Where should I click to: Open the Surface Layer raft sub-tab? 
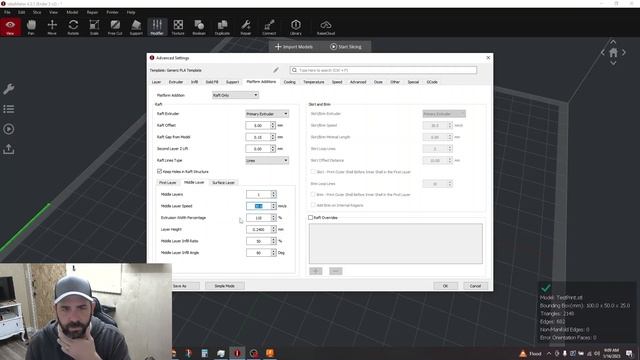pyautogui.click(x=223, y=182)
